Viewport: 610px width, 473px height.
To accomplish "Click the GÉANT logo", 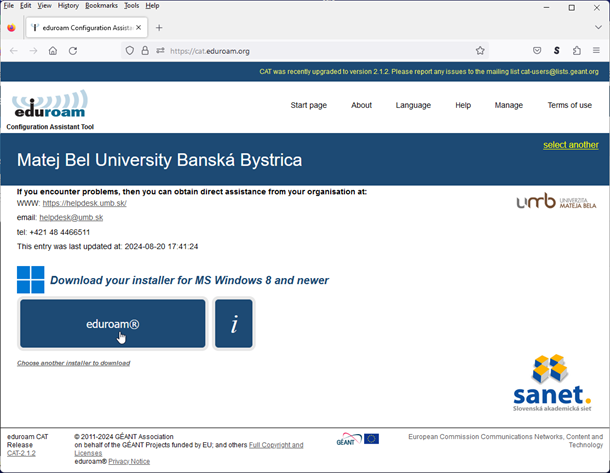I will click(349, 439).
